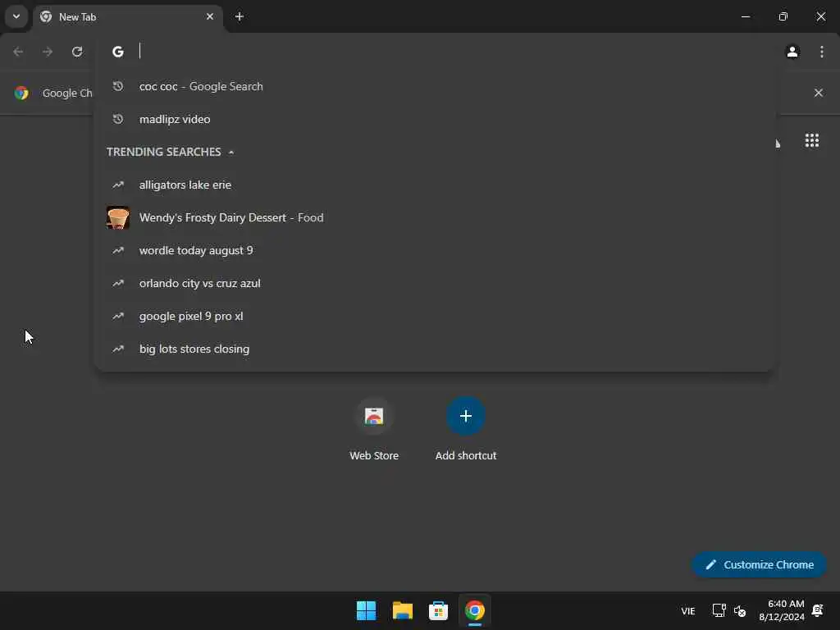Choose alligators lake erie trending search
The height and width of the screenshot is (630, 840).
tap(435, 185)
